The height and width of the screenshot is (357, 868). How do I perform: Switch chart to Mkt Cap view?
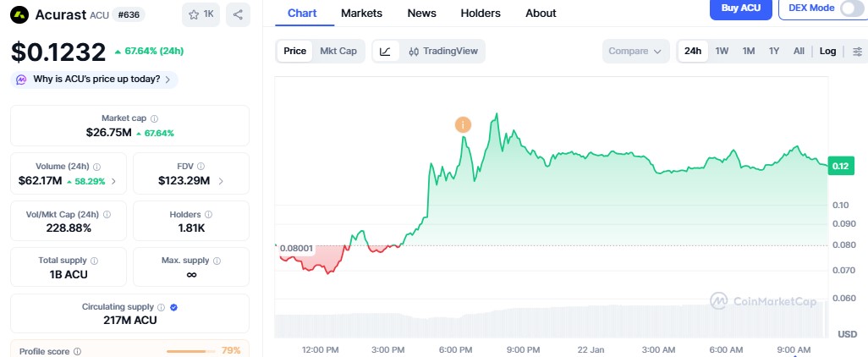(x=338, y=51)
